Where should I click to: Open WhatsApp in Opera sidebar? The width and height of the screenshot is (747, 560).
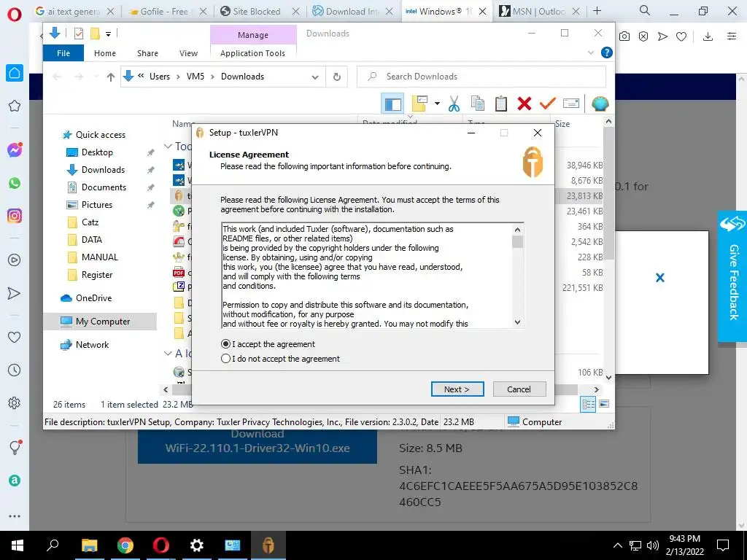pyautogui.click(x=15, y=183)
